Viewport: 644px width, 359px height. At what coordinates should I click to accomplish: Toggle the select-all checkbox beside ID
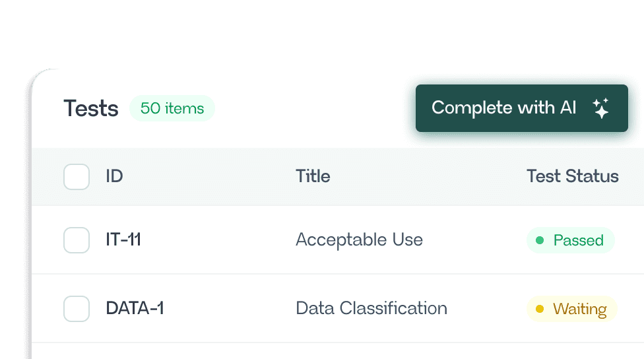pos(77,177)
